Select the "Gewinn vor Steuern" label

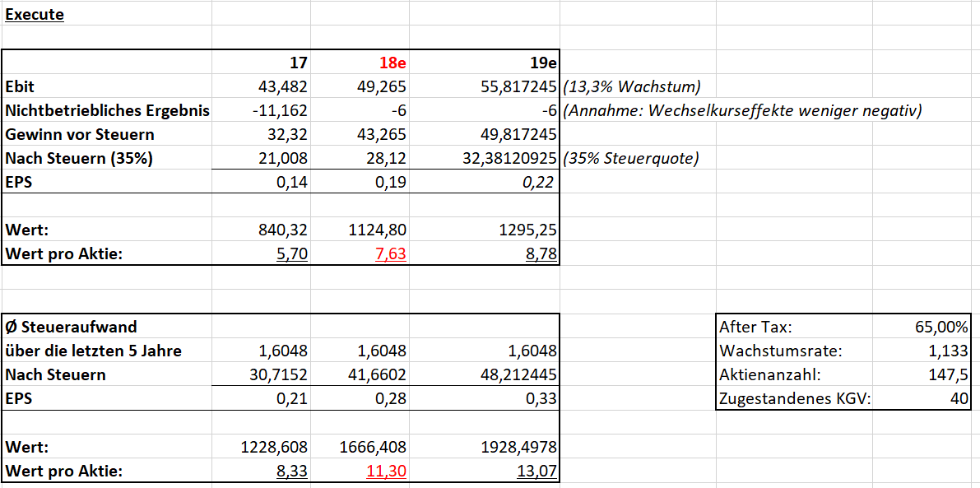click(x=79, y=134)
